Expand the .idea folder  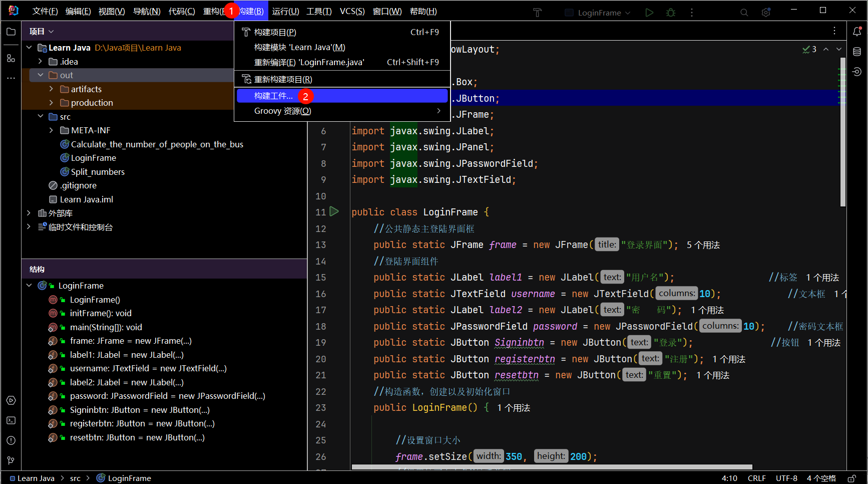[x=40, y=61]
